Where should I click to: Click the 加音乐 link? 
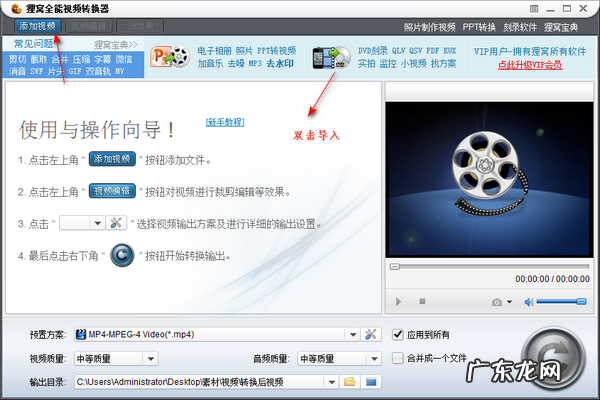click(210, 63)
